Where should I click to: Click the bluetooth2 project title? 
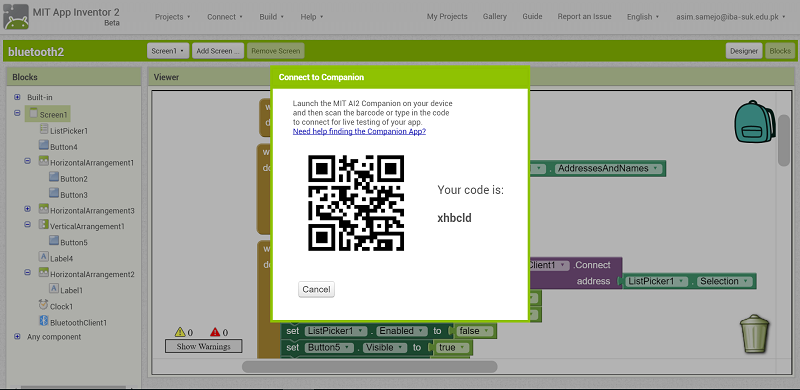(36, 52)
